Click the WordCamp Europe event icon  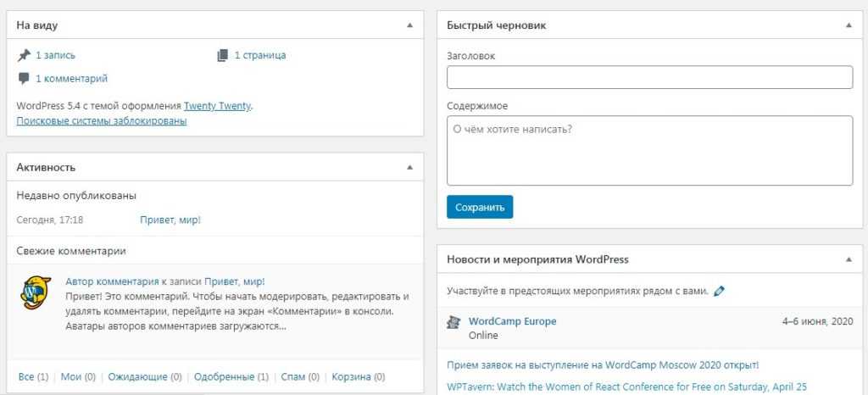(453, 322)
